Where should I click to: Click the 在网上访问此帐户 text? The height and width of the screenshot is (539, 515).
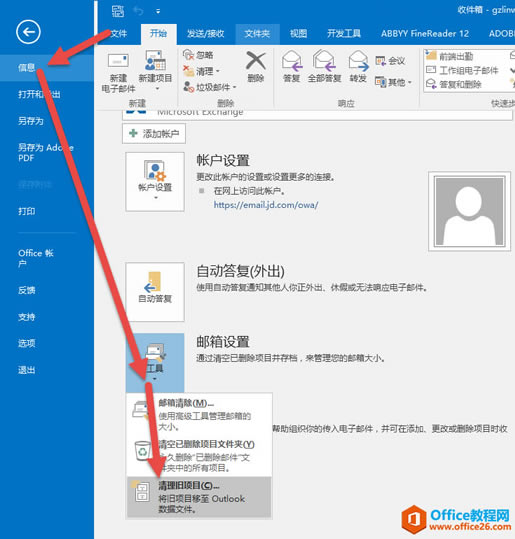click(249, 190)
